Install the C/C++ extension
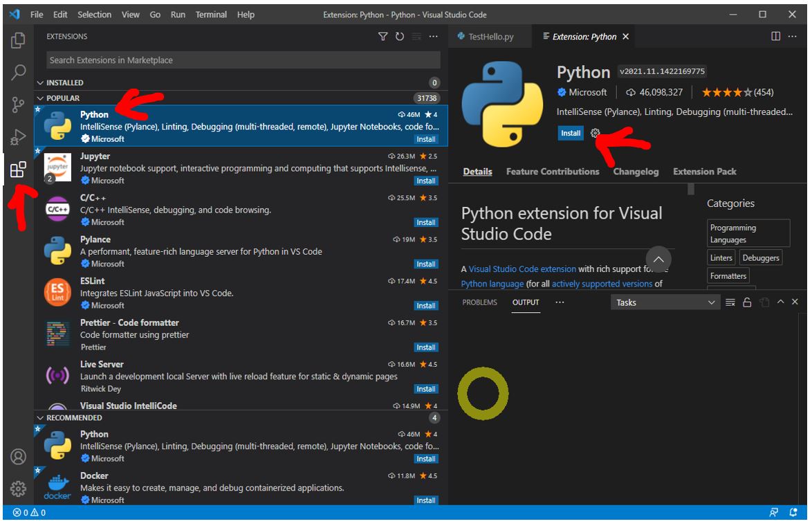 point(425,222)
